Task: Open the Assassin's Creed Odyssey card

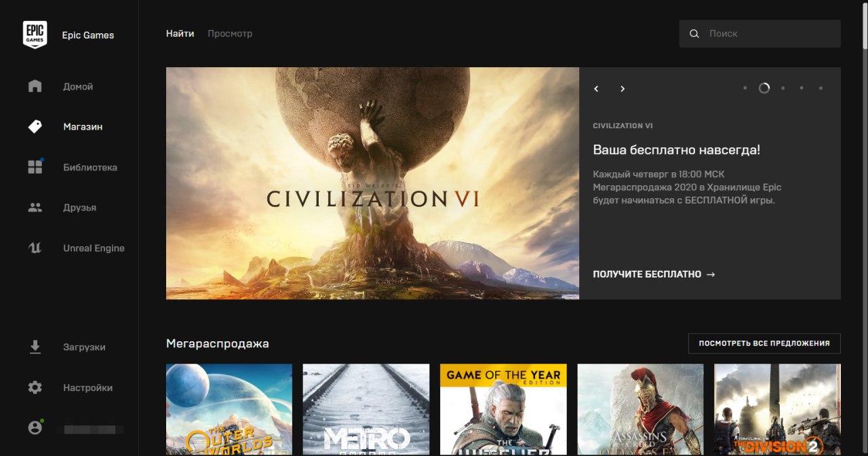Action: pos(640,409)
